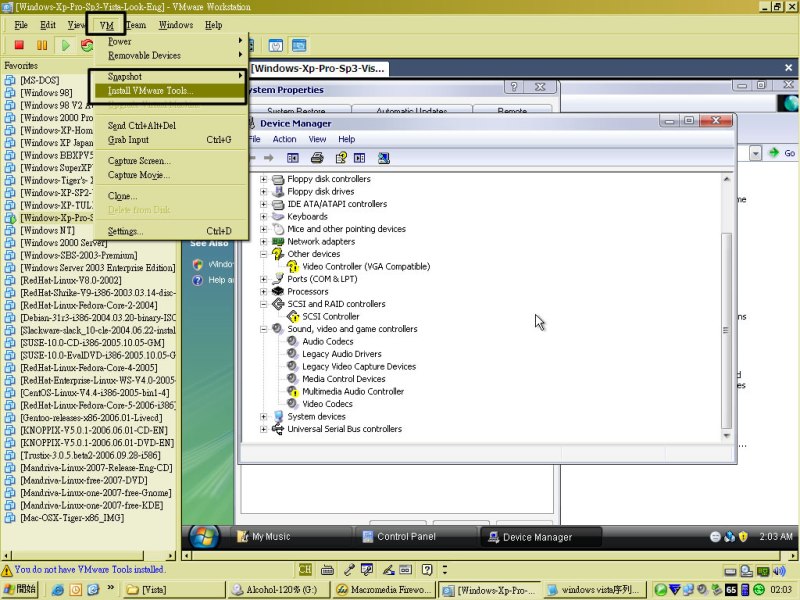Select SCSI Controller device entry
Viewport: 800px width, 600px height.
[331, 316]
